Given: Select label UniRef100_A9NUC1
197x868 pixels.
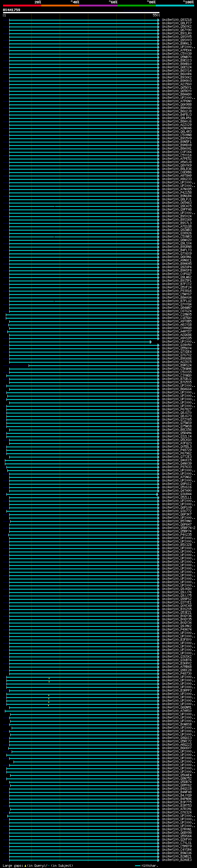Looking at the screenshot, I should 176,260.
